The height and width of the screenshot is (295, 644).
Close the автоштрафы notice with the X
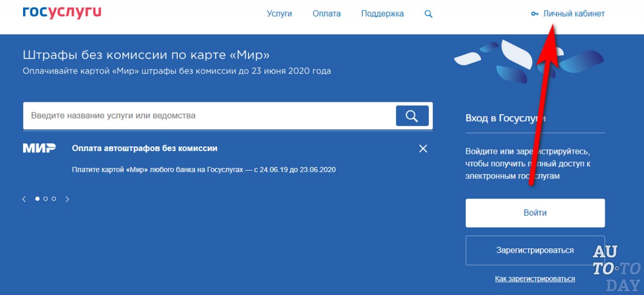[423, 148]
